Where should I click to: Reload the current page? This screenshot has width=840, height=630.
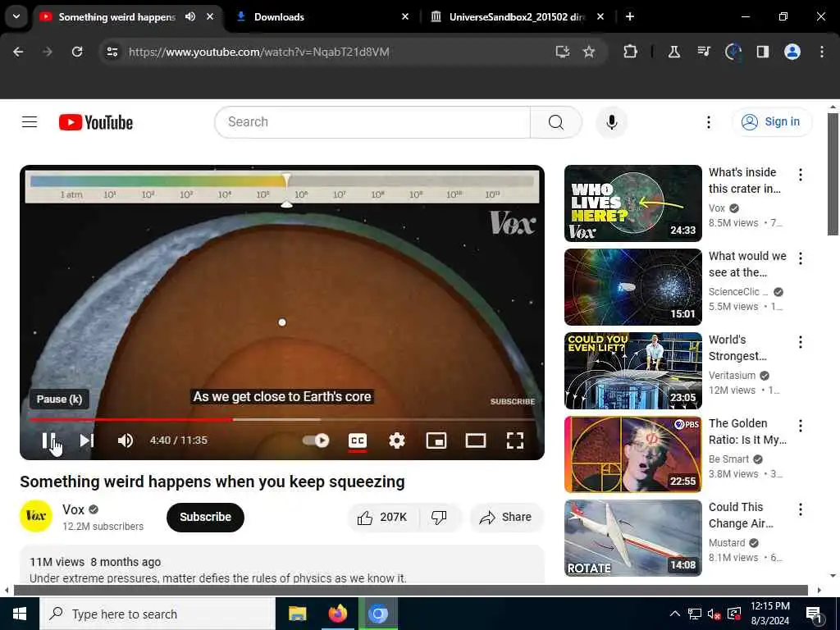tap(77, 52)
